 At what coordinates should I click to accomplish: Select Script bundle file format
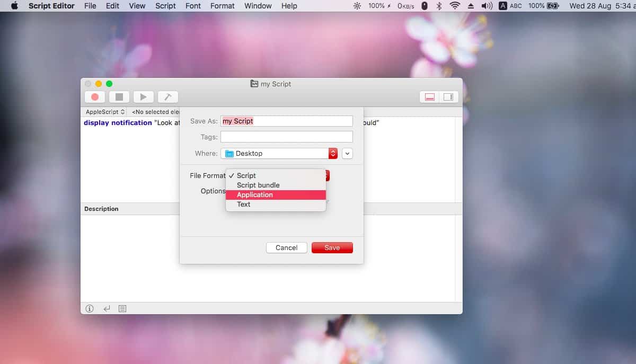pyautogui.click(x=276, y=185)
